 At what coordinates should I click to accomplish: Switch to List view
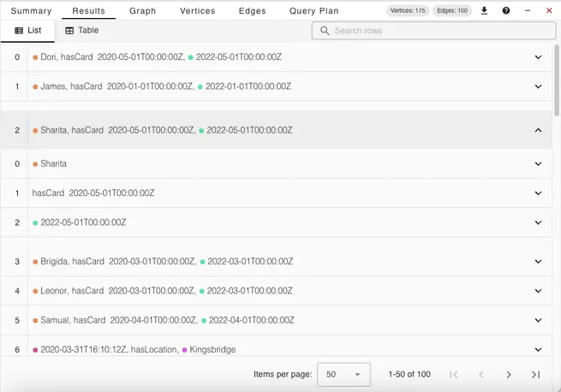click(28, 31)
